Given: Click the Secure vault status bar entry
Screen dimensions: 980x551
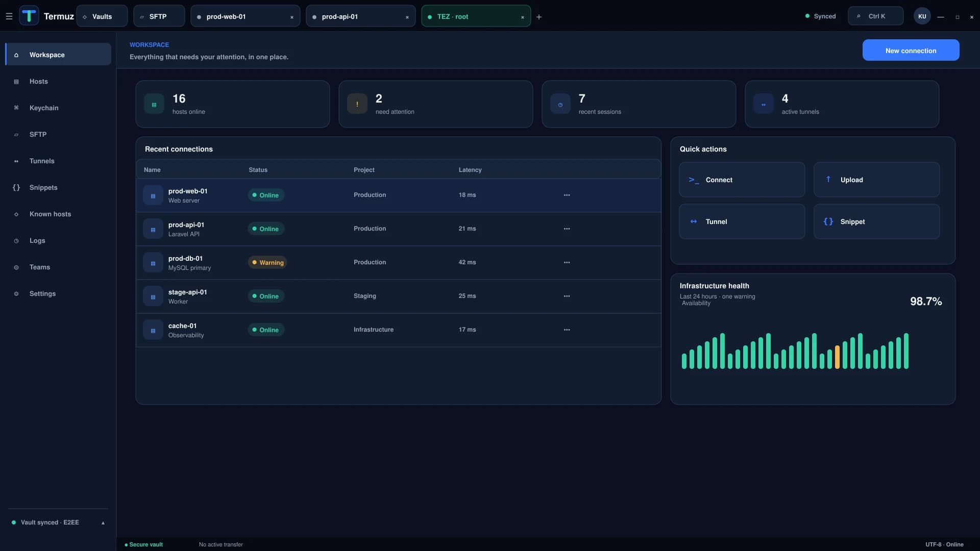Looking at the screenshot, I should (x=144, y=544).
